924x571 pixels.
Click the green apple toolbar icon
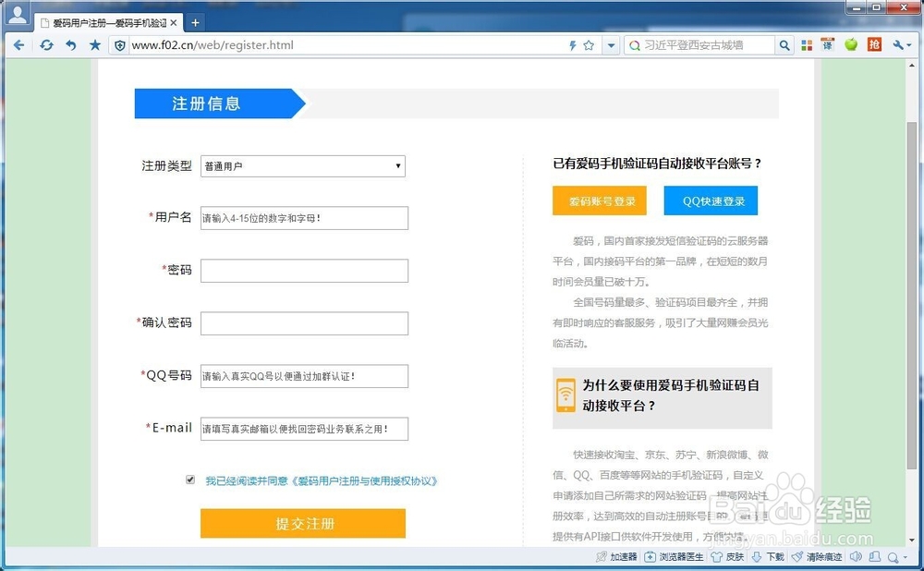pos(851,44)
